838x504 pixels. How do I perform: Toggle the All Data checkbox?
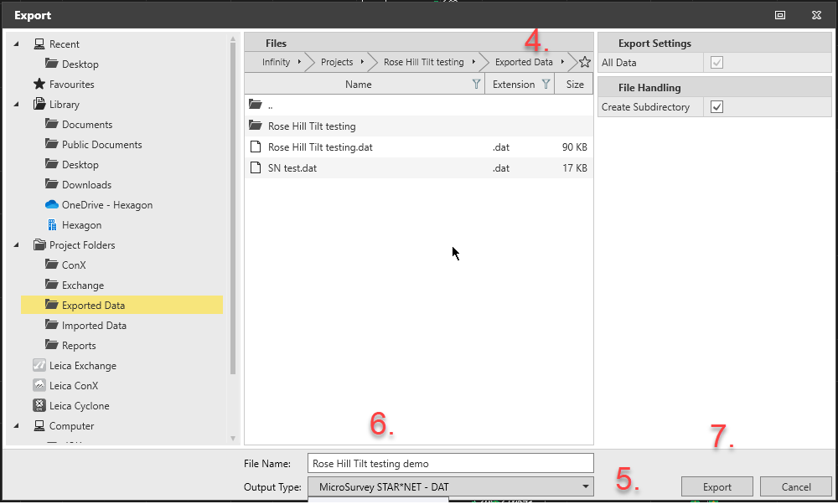pyautogui.click(x=716, y=63)
